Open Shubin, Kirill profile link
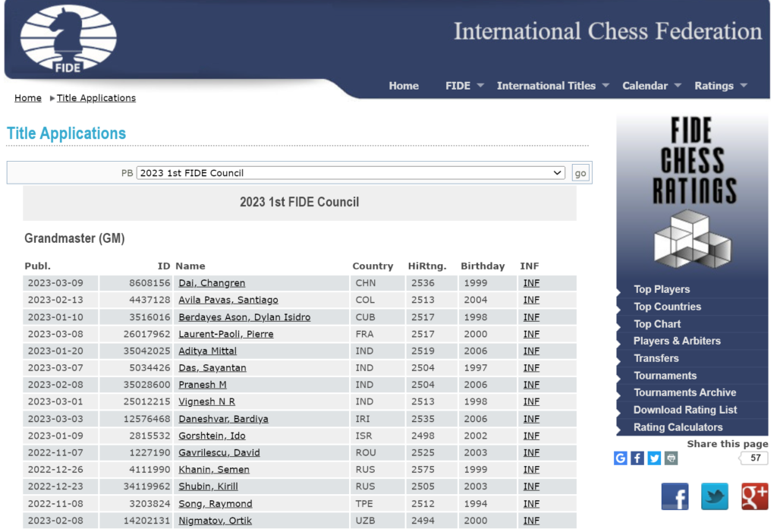The width and height of the screenshot is (777, 532). point(208,486)
